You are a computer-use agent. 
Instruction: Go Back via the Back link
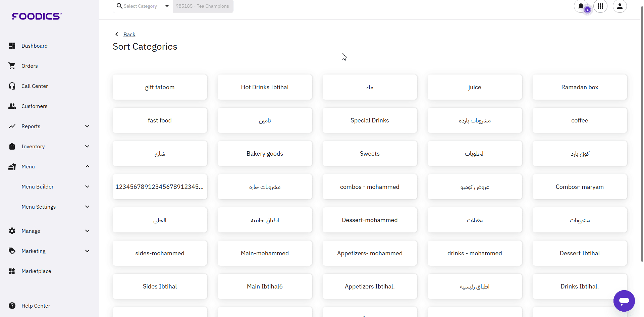pos(129,34)
